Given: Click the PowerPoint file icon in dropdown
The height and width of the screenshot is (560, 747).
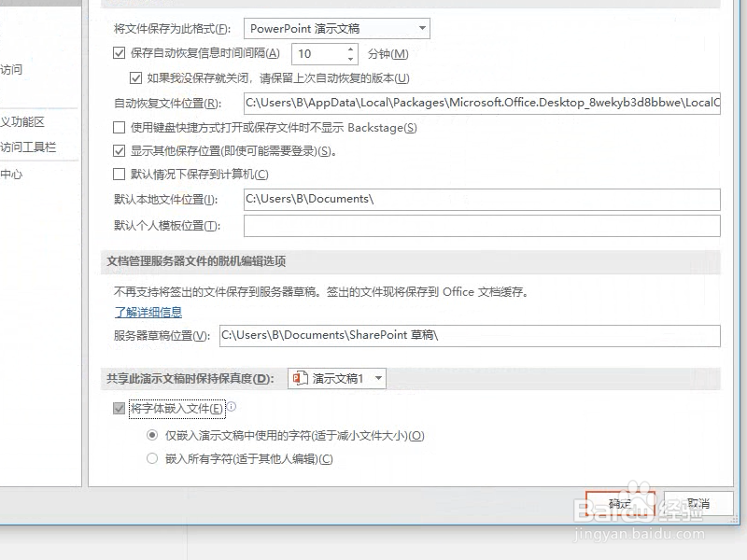Looking at the screenshot, I should 300,379.
